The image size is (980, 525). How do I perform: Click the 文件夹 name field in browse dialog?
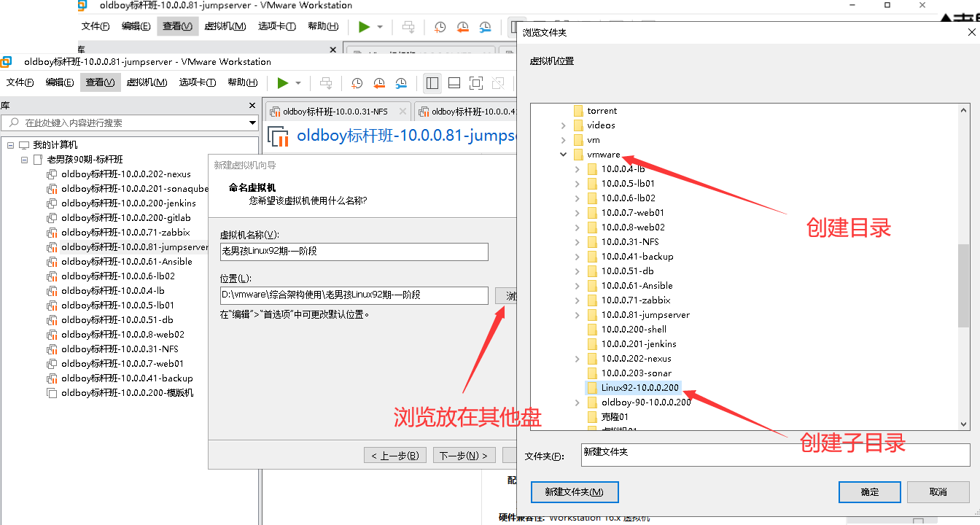775,454
